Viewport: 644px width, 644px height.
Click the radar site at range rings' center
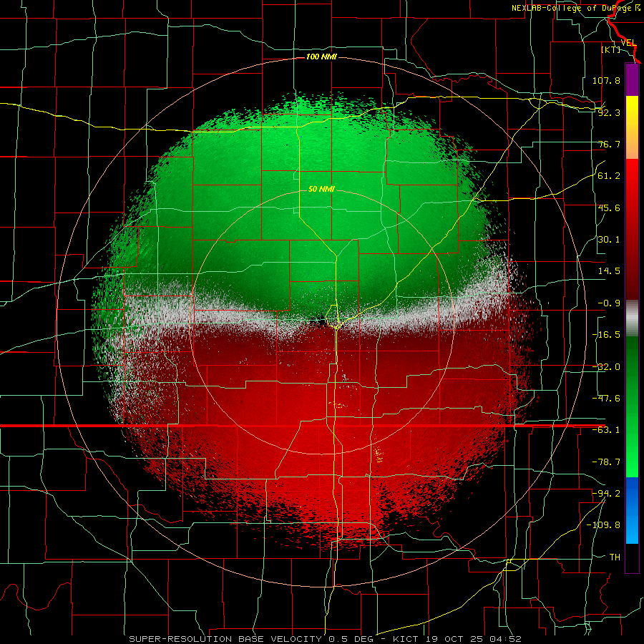pyautogui.click(x=322, y=322)
